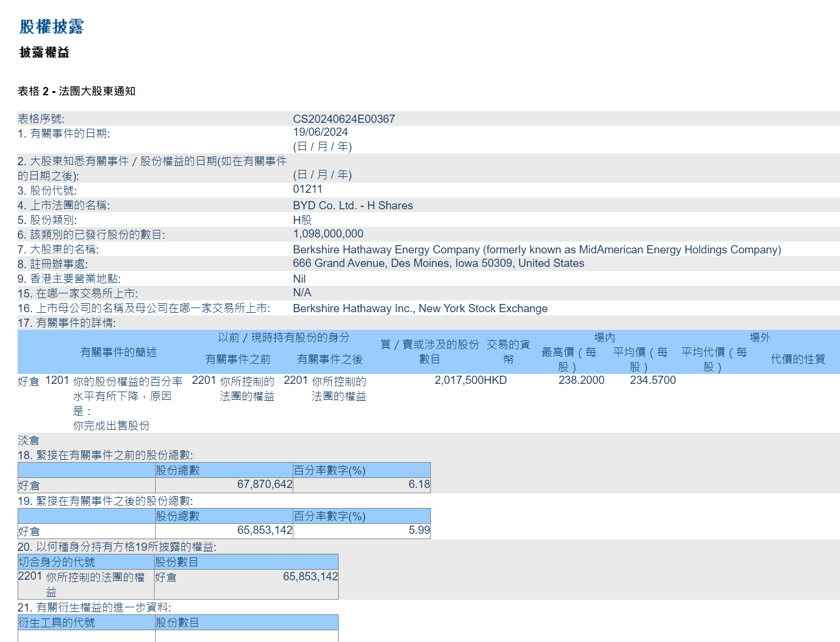This screenshot has height=642, width=840.
Task: Click the 交易的貨幣 column header
Action: point(508,352)
